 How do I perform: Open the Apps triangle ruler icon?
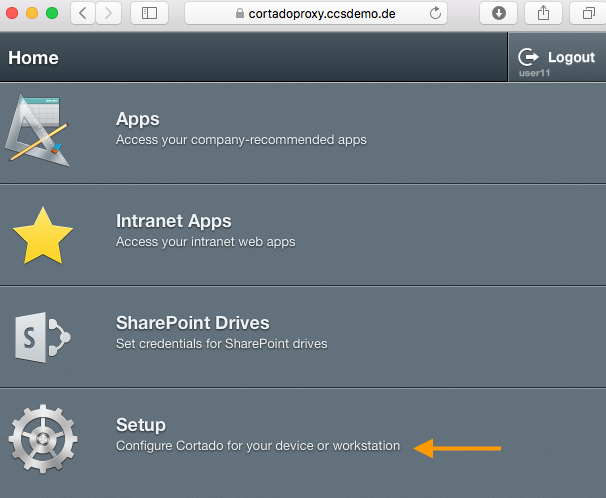point(37,131)
